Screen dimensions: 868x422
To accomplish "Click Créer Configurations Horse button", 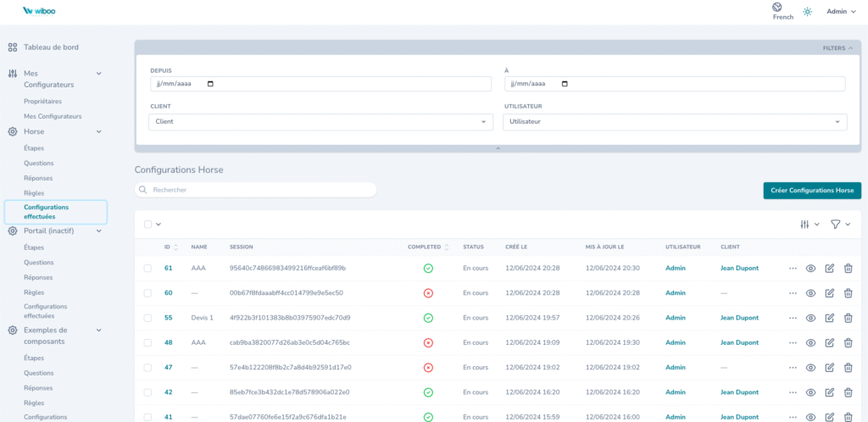I will point(811,191).
